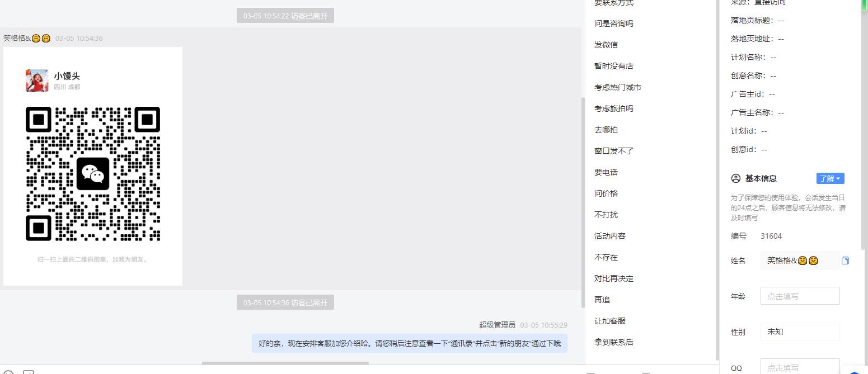The image size is (868, 374).
Task: Click the 编号 value 31604
Action: (x=771, y=236)
